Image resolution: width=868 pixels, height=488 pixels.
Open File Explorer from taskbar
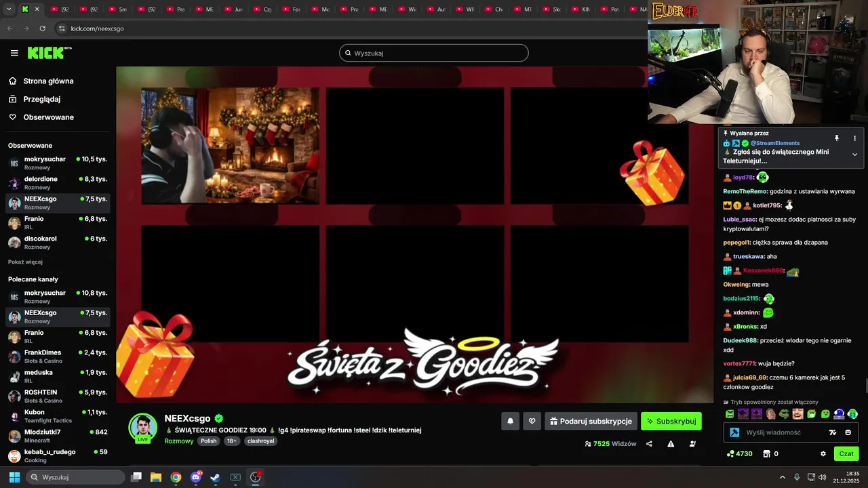[x=155, y=477]
